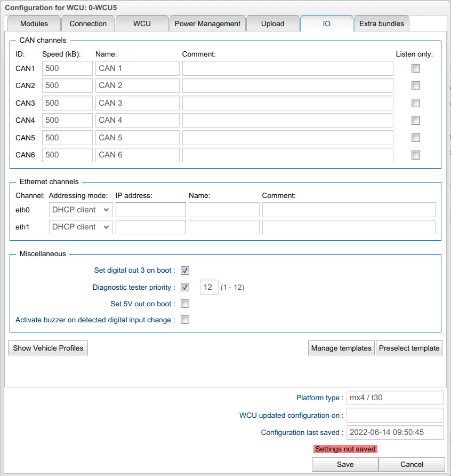Open Manage templates
Image resolution: width=451 pixels, height=476 pixels.
[341, 348]
